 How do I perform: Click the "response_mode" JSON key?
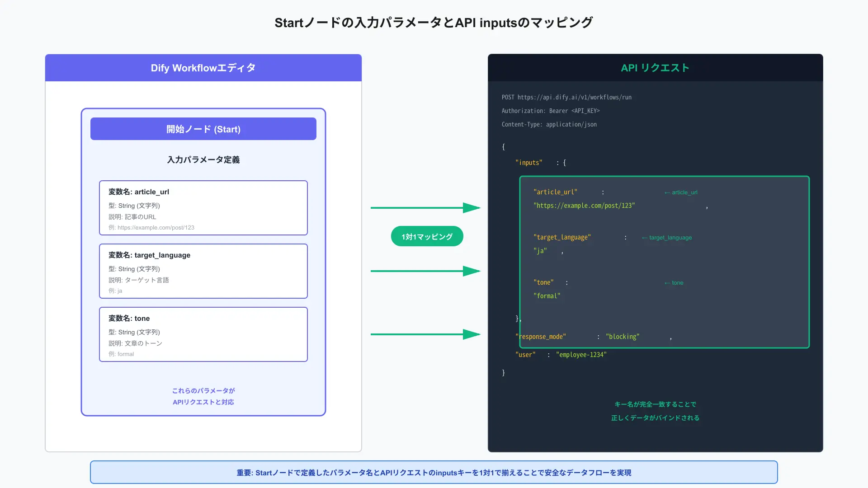(541, 337)
